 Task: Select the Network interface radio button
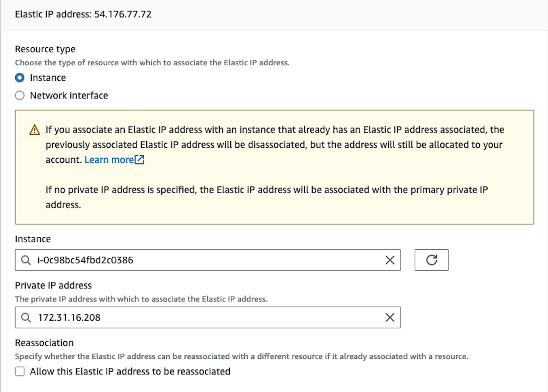(x=20, y=95)
